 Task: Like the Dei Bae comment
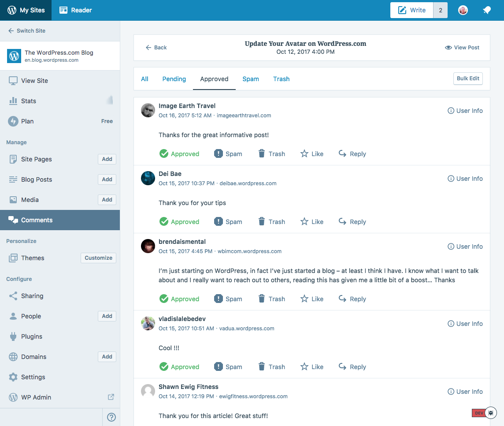(312, 222)
